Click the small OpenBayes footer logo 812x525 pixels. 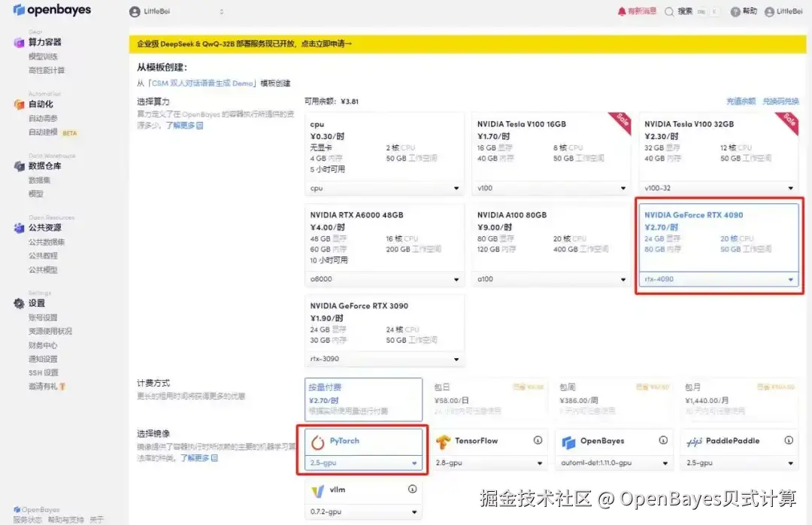[x=17, y=509]
